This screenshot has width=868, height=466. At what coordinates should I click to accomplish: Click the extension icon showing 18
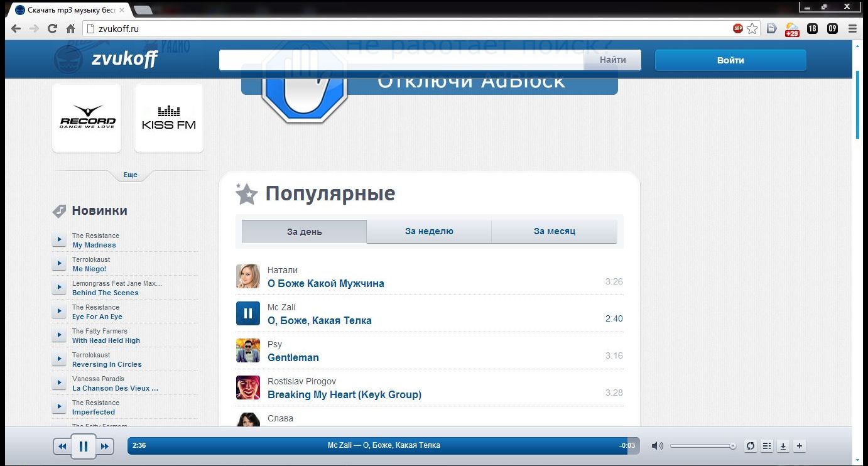813,28
